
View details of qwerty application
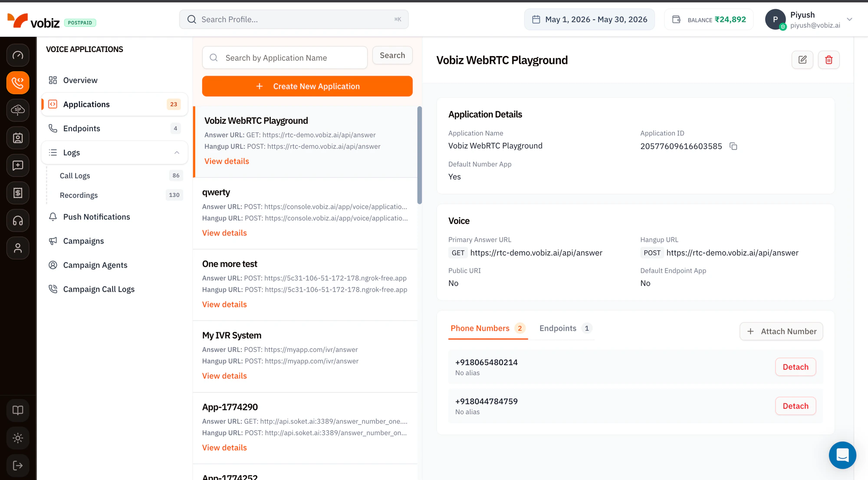(x=224, y=233)
